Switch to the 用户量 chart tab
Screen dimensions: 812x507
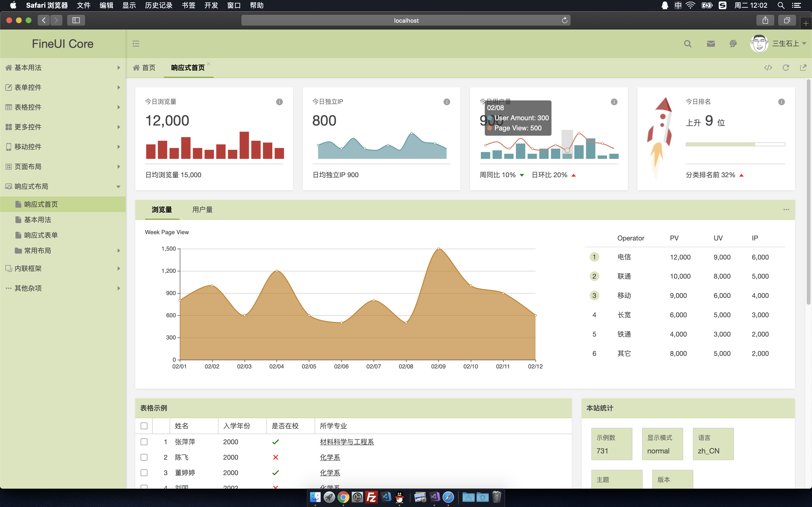pos(202,210)
